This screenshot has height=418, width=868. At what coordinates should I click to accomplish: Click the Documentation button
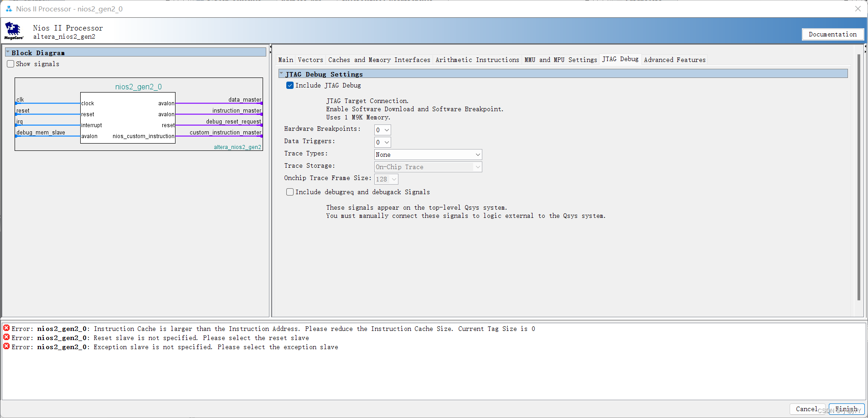click(832, 34)
